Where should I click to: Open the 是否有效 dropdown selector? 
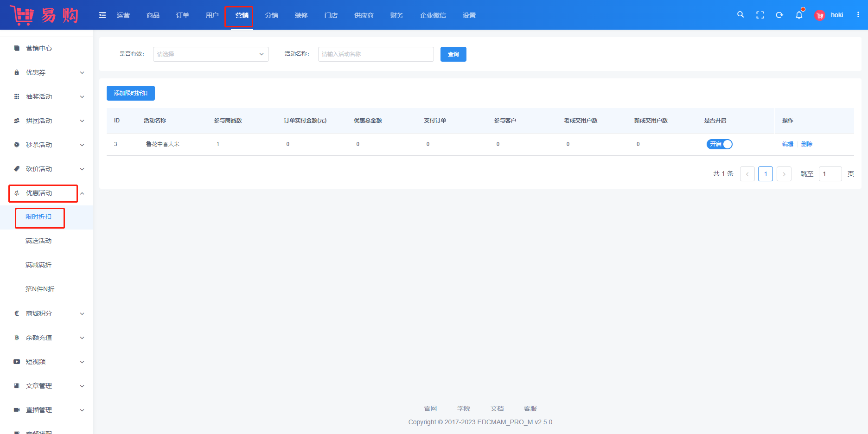pos(211,54)
